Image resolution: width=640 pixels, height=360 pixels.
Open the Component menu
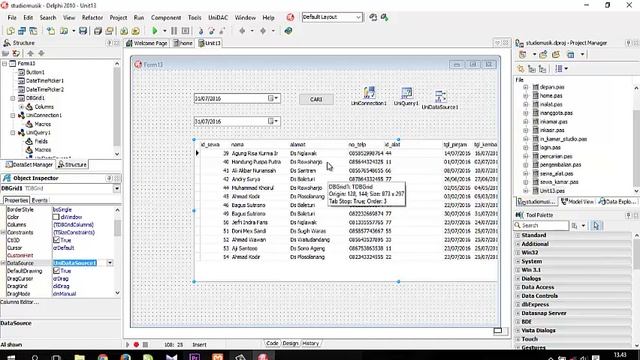[166, 18]
